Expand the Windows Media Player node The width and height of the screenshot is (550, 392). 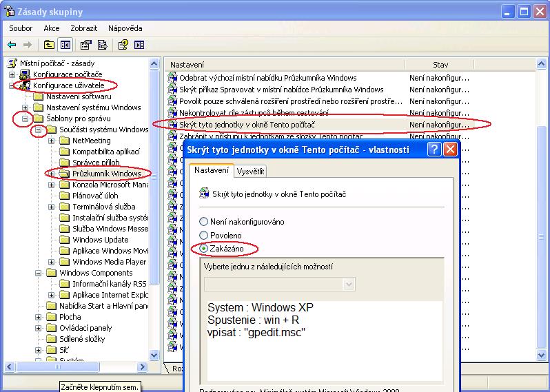pos(51,262)
